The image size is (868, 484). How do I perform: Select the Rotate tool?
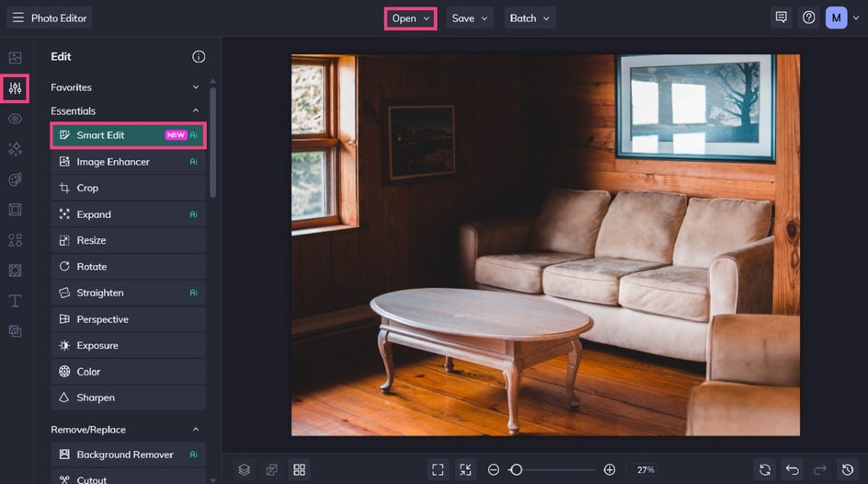click(x=128, y=266)
